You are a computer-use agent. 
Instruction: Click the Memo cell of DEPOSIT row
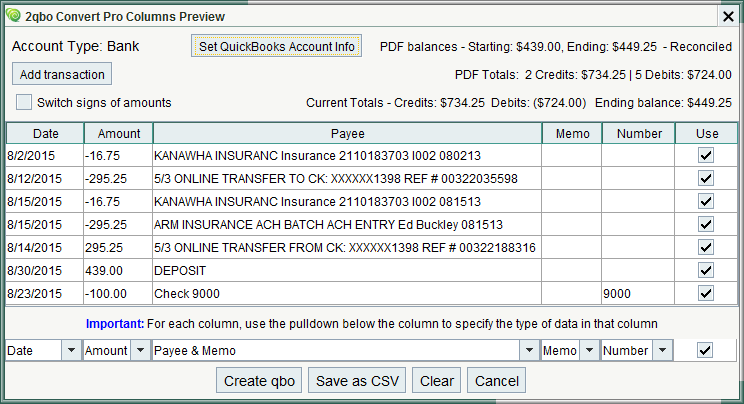[572, 270]
